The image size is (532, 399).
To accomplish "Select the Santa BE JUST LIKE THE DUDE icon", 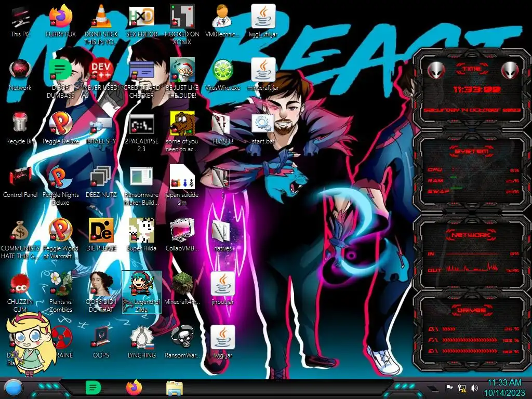I will coord(182,79).
